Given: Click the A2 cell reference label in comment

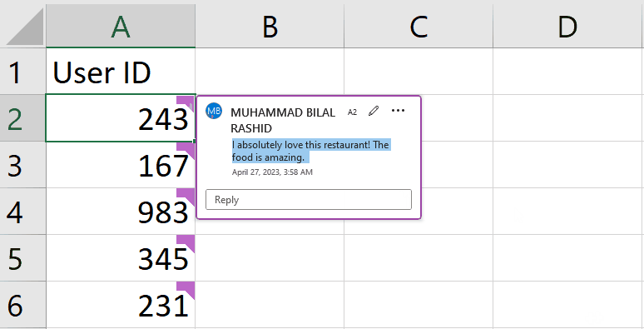Looking at the screenshot, I should tap(352, 112).
